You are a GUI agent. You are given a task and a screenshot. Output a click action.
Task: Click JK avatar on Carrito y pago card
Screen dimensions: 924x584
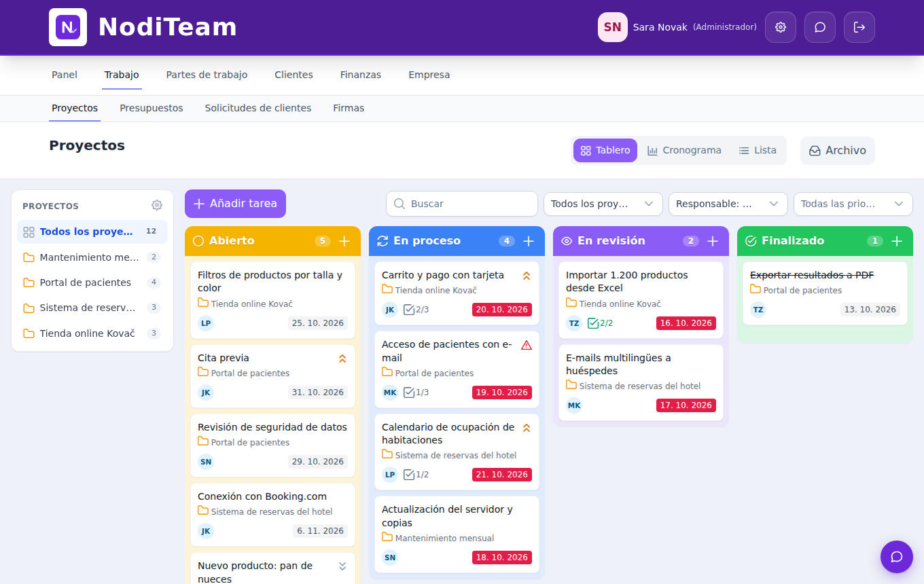[x=390, y=310]
